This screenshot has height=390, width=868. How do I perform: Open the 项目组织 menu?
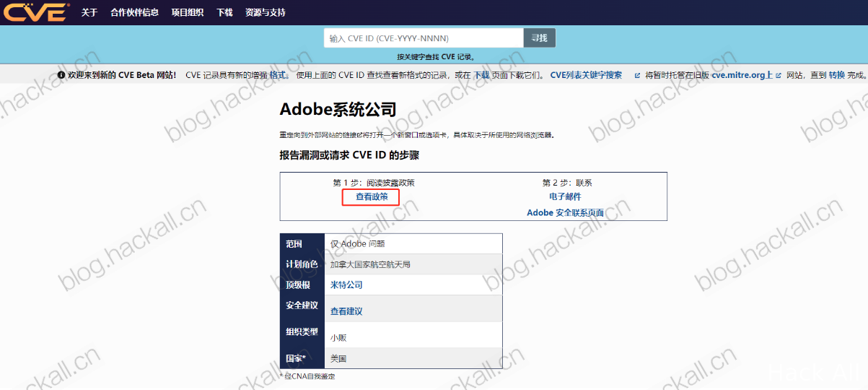coord(188,12)
